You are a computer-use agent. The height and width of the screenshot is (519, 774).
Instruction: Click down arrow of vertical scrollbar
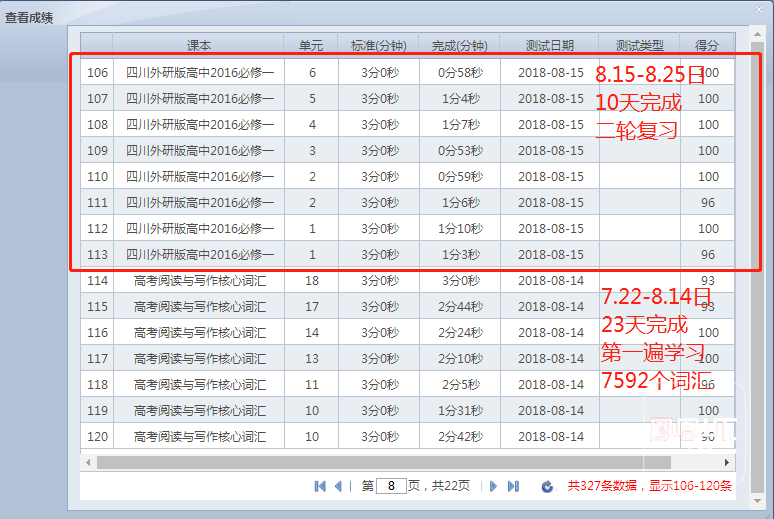pyautogui.click(x=757, y=501)
